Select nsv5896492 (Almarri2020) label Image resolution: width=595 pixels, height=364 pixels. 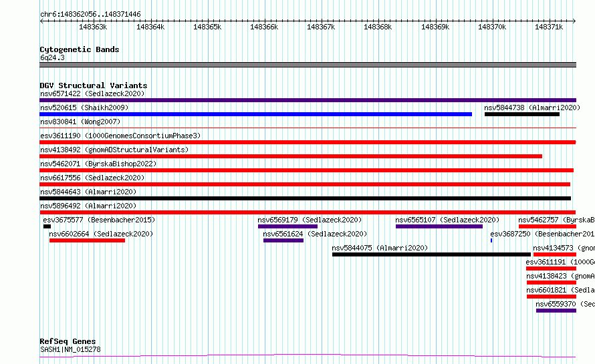pos(88,206)
